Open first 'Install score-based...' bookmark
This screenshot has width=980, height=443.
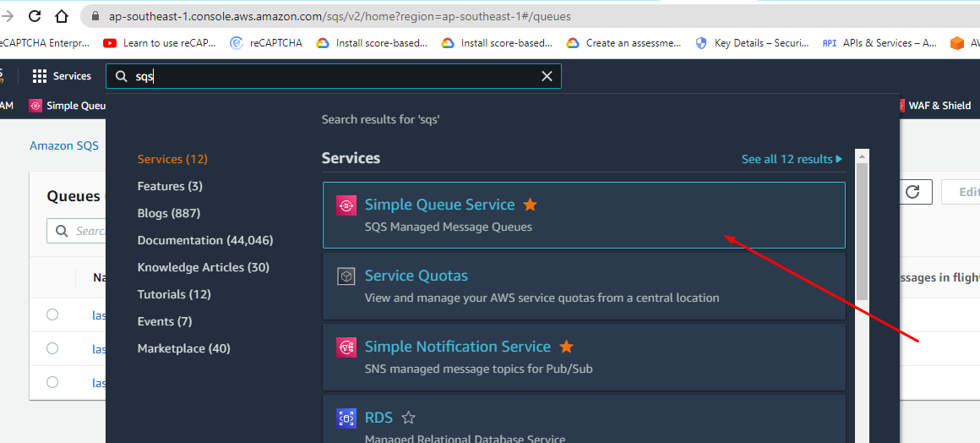pyautogui.click(x=372, y=43)
